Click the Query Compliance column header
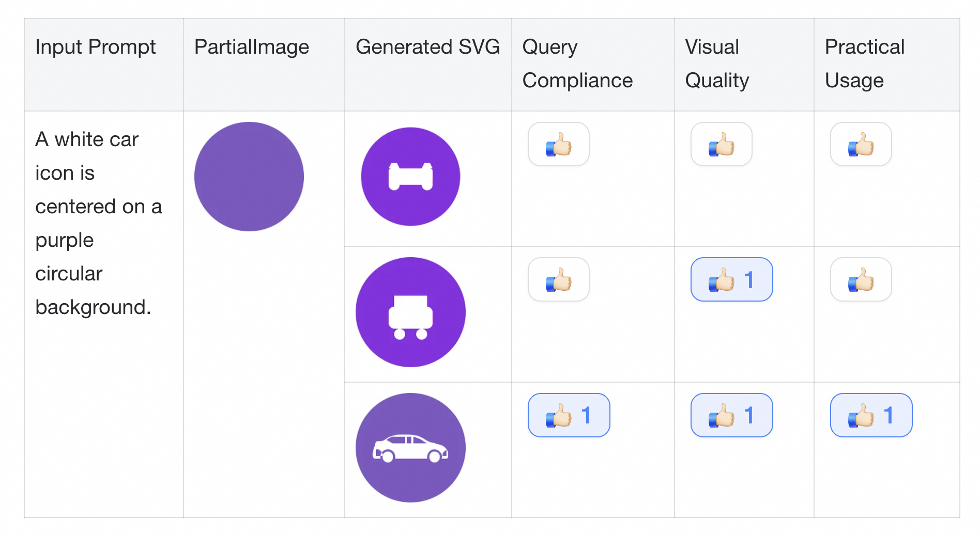This screenshot has height=535, width=980. [577, 64]
